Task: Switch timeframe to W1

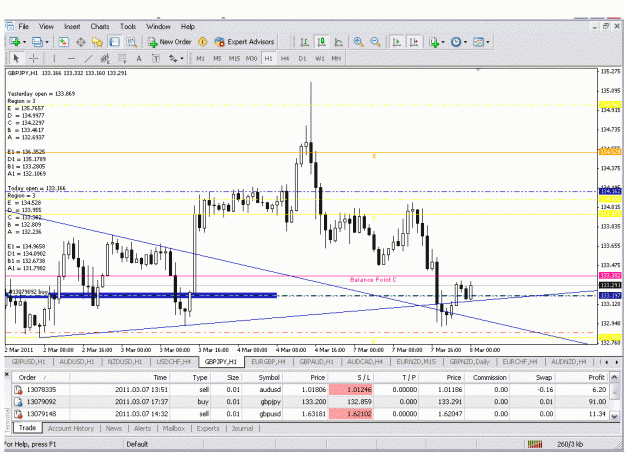Action: [319, 59]
